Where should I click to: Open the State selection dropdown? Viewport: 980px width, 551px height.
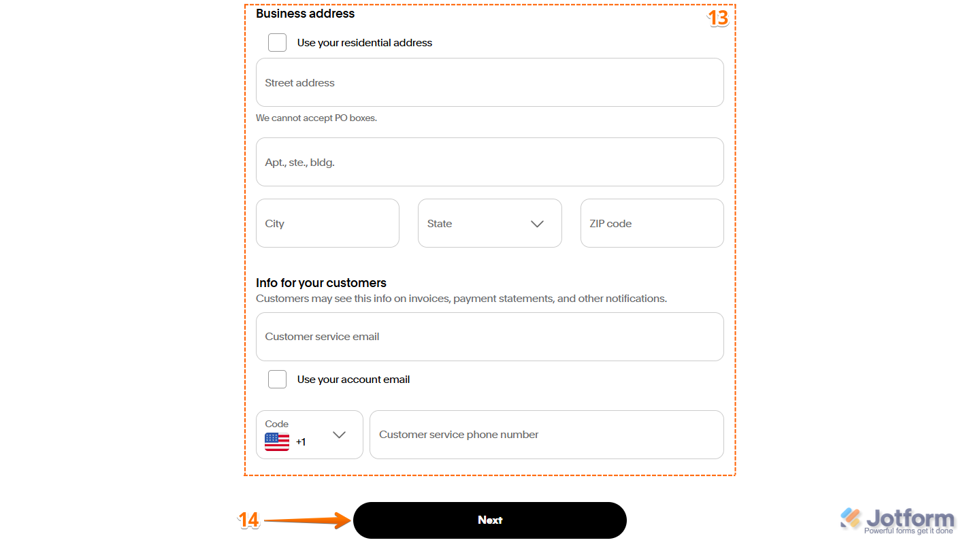click(489, 223)
